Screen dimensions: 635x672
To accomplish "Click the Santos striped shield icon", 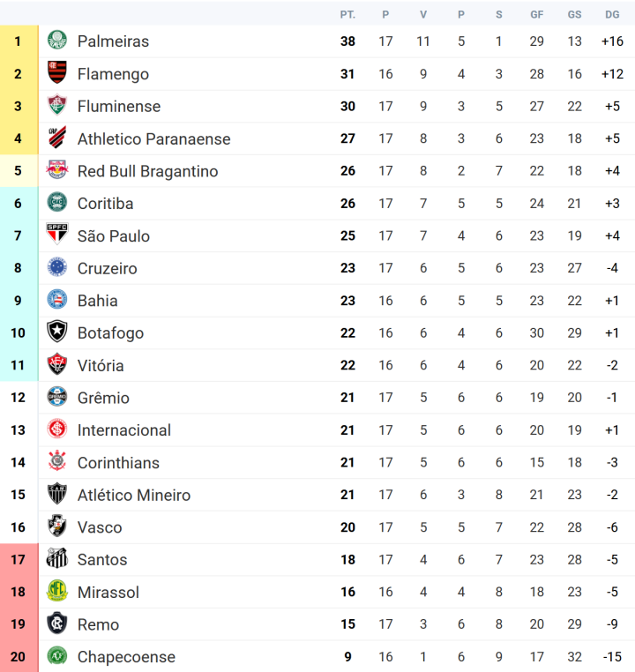I will pyautogui.click(x=57, y=558).
